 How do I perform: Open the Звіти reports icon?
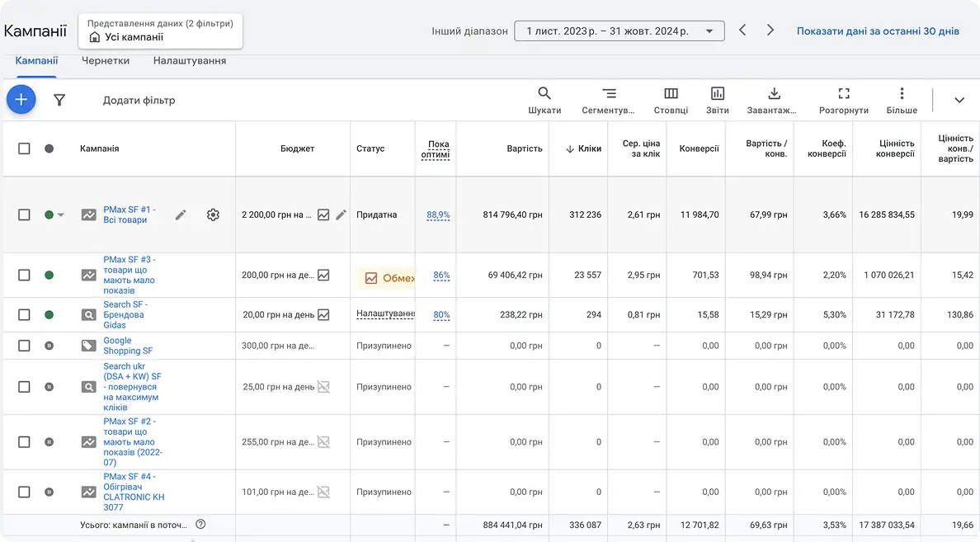pos(717,100)
